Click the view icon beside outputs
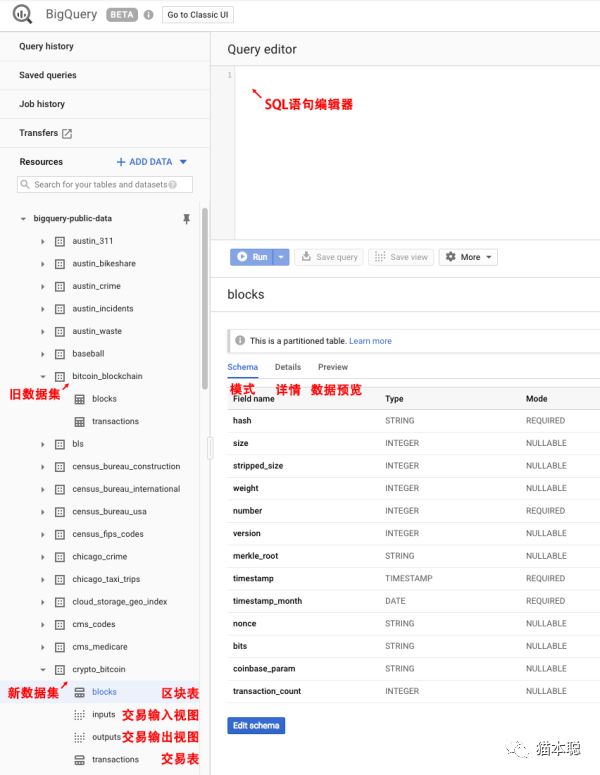600x775 pixels. 79,737
